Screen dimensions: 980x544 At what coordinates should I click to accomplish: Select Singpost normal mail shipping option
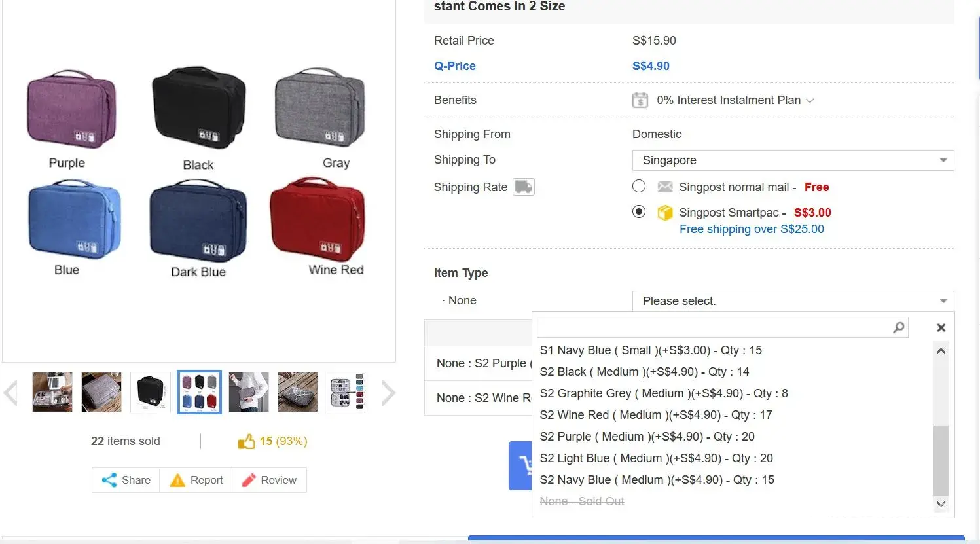coord(639,187)
